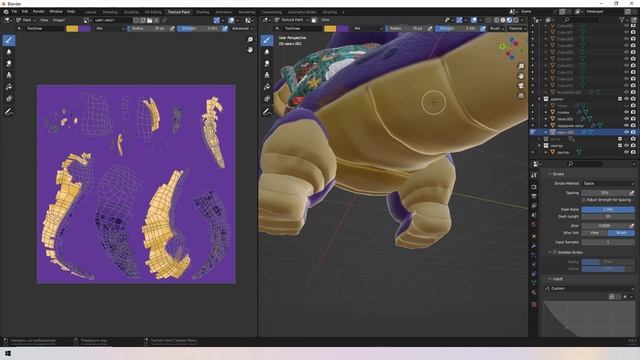Viewport: 640px width, 360px height.
Task: Collapse the Falloff panel
Action: coord(550,279)
